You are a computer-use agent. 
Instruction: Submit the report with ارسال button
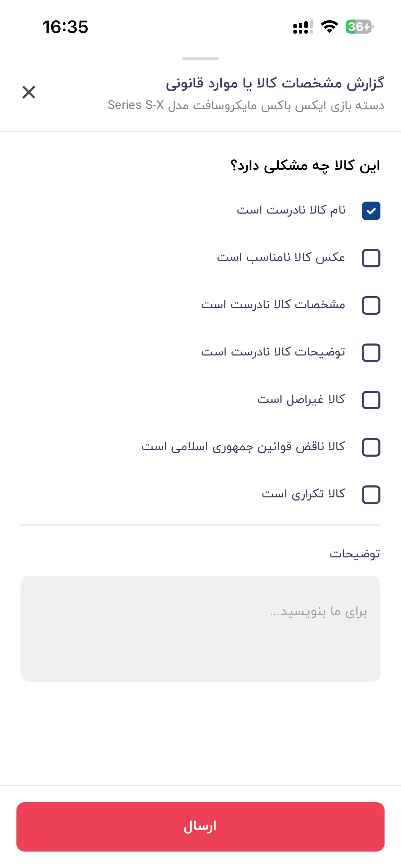pos(200,827)
